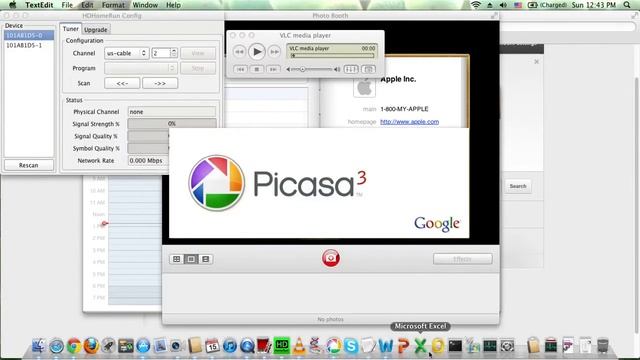Open the Format menu
The image size is (640, 360).
pos(113,5)
